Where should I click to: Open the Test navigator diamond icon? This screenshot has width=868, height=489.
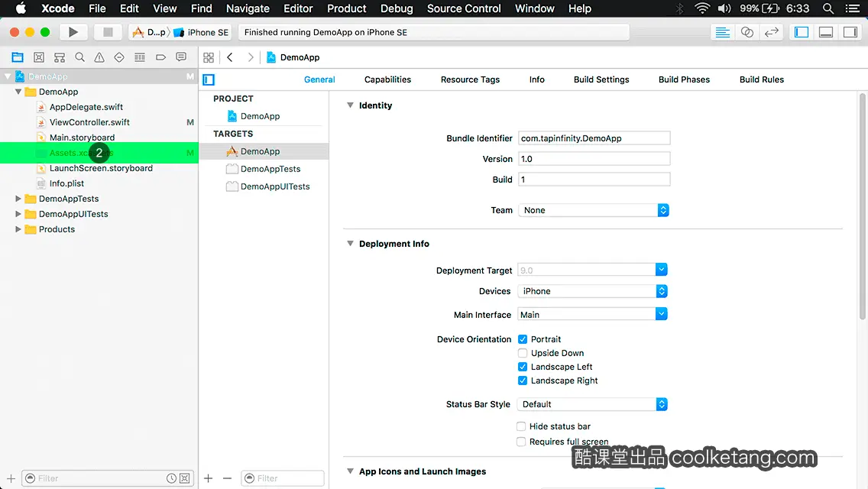[x=119, y=57]
